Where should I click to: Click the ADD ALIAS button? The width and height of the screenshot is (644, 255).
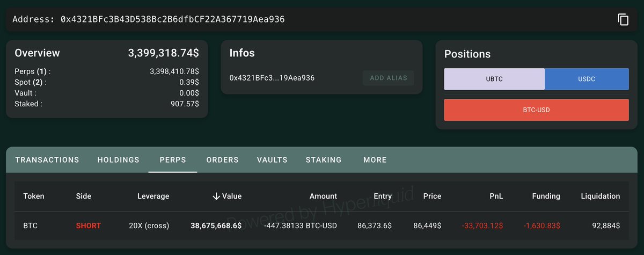(388, 78)
